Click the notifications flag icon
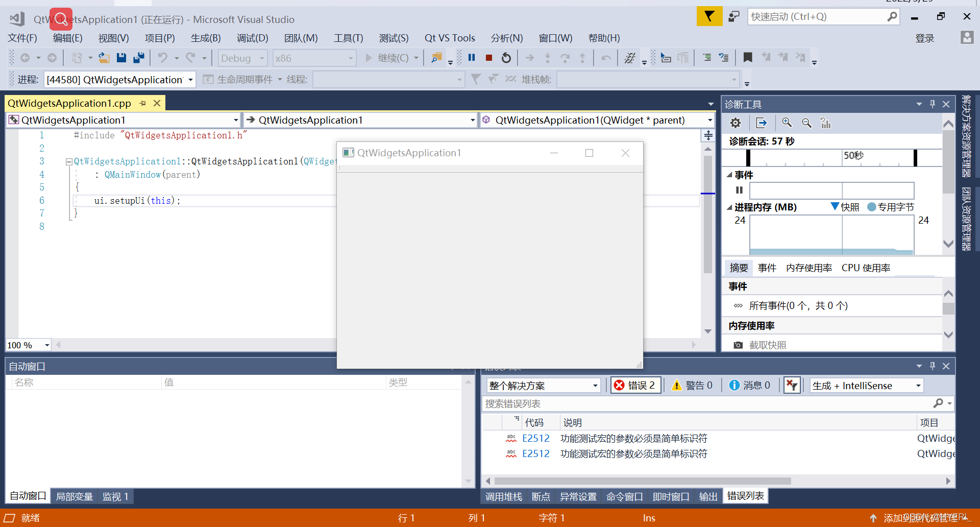The image size is (980, 527). tap(709, 16)
